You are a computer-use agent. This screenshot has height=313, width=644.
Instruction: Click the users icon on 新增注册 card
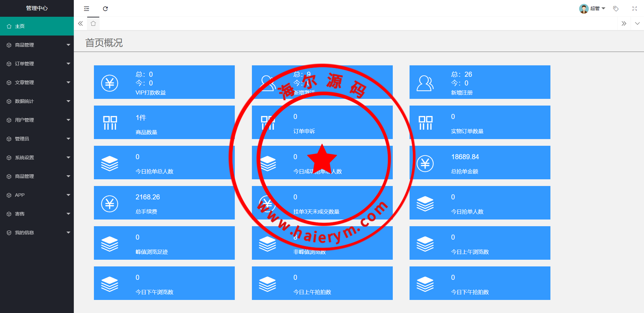(425, 83)
